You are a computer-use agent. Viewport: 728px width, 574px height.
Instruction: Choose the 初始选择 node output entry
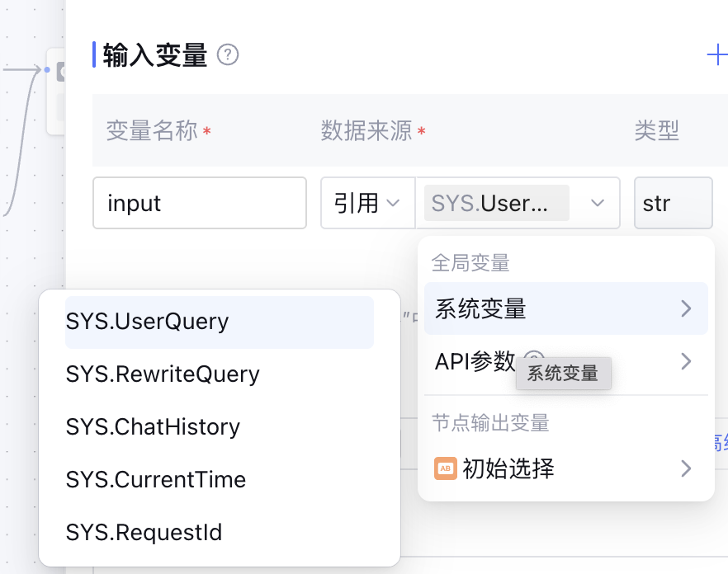(x=508, y=469)
